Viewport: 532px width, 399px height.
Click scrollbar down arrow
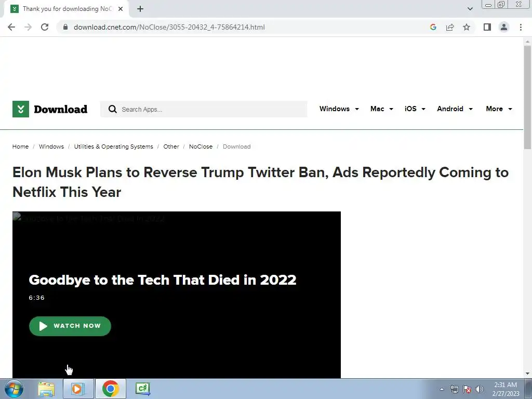tap(527, 374)
